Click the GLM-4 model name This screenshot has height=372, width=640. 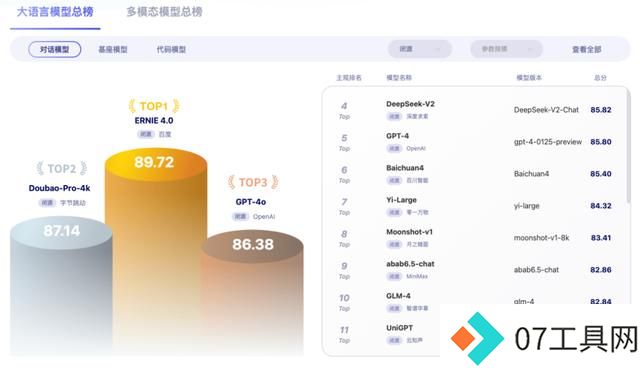(398, 296)
